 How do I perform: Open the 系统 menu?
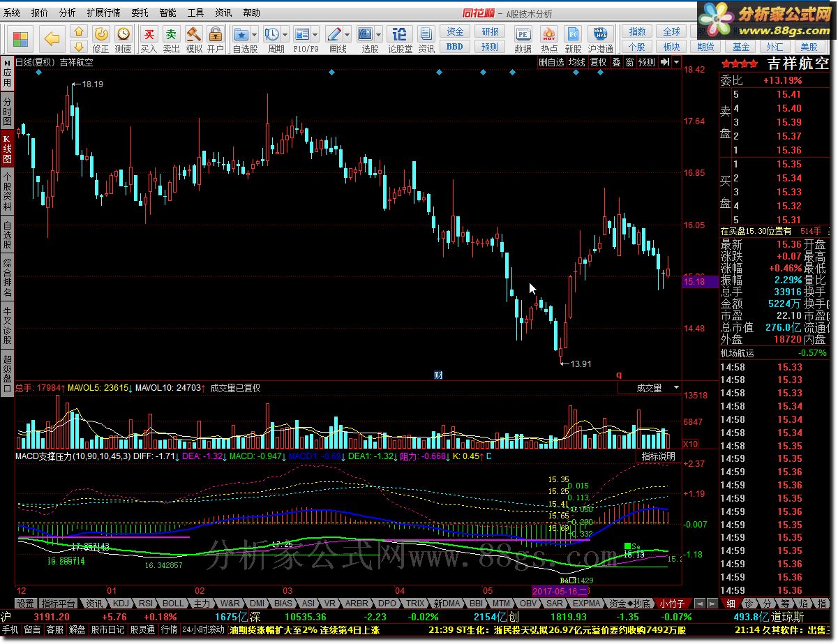pyautogui.click(x=12, y=13)
